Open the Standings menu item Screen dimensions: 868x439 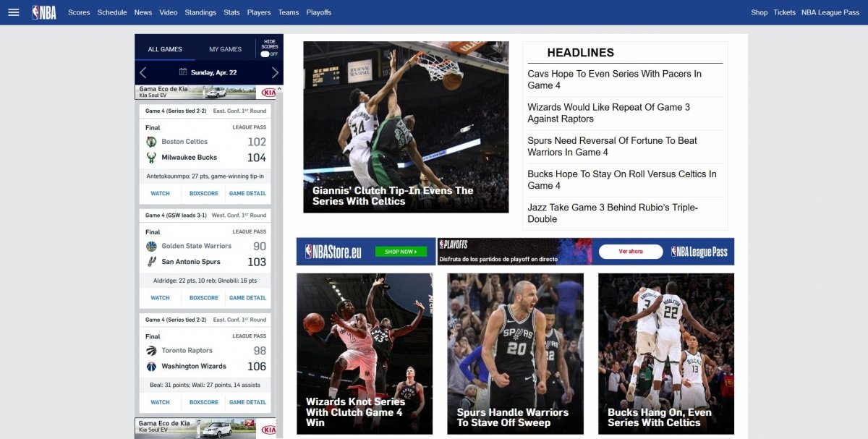(200, 12)
